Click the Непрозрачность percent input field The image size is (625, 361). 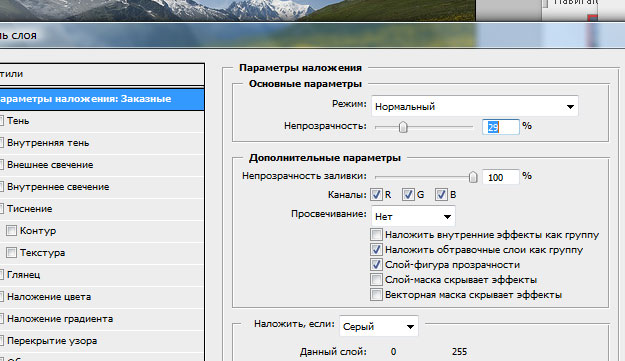(x=501, y=127)
